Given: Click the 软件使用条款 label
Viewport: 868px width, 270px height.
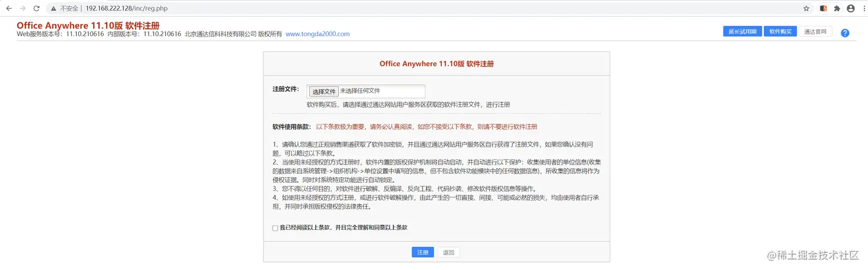Looking at the screenshot, I should [292, 127].
